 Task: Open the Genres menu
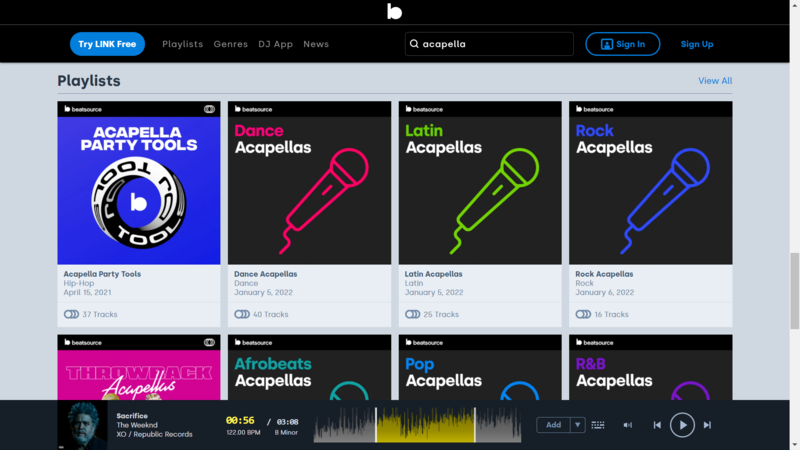[230, 44]
